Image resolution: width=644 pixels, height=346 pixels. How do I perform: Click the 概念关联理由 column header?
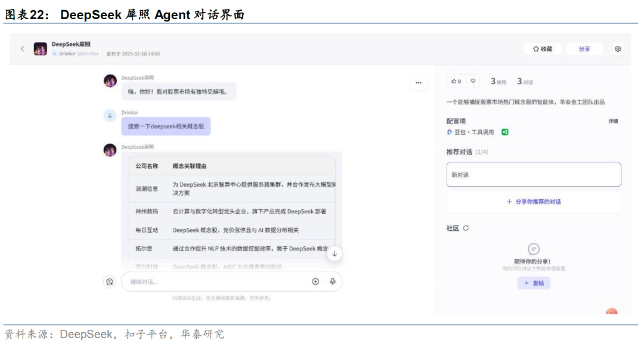[x=190, y=166]
